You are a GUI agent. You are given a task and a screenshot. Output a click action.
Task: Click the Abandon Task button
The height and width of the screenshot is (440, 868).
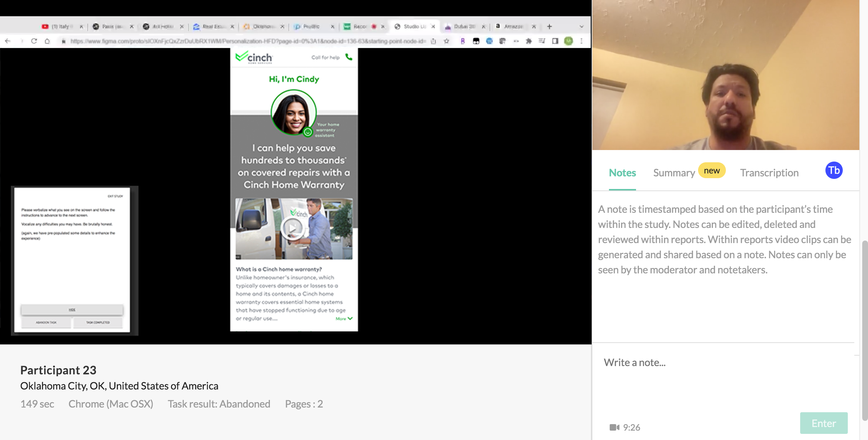click(x=46, y=322)
